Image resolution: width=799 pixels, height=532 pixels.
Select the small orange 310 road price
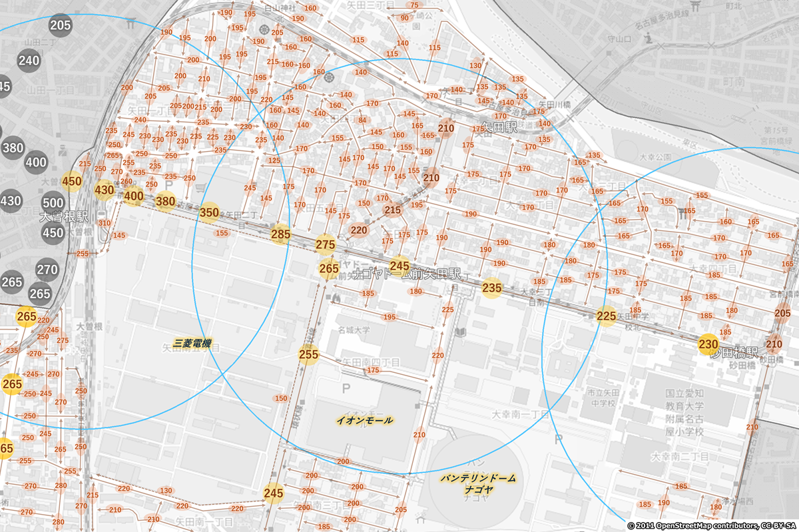pyautogui.click(x=104, y=222)
